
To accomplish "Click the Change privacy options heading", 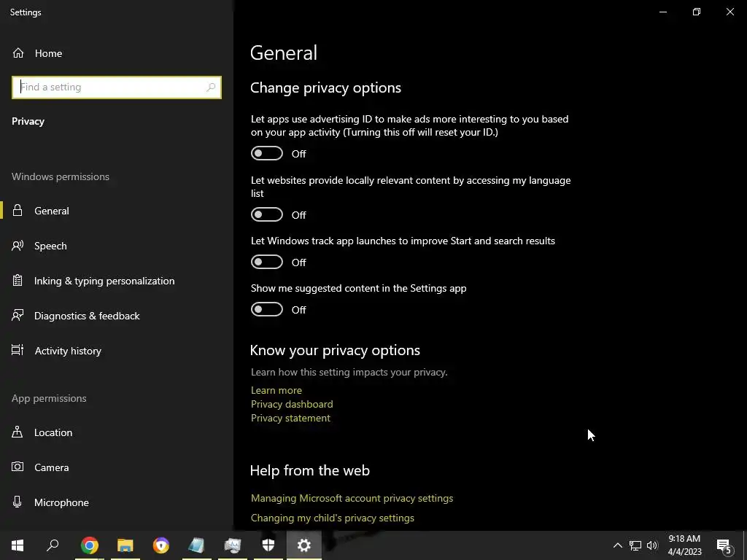I will pos(325,87).
